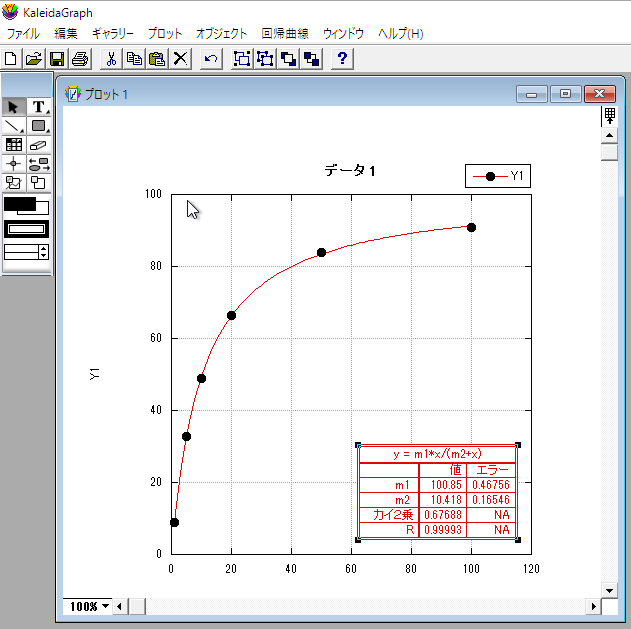Screen dimensions: 631x629
Task: Cut selection with the scissors icon
Action: [x=111, y=59]
